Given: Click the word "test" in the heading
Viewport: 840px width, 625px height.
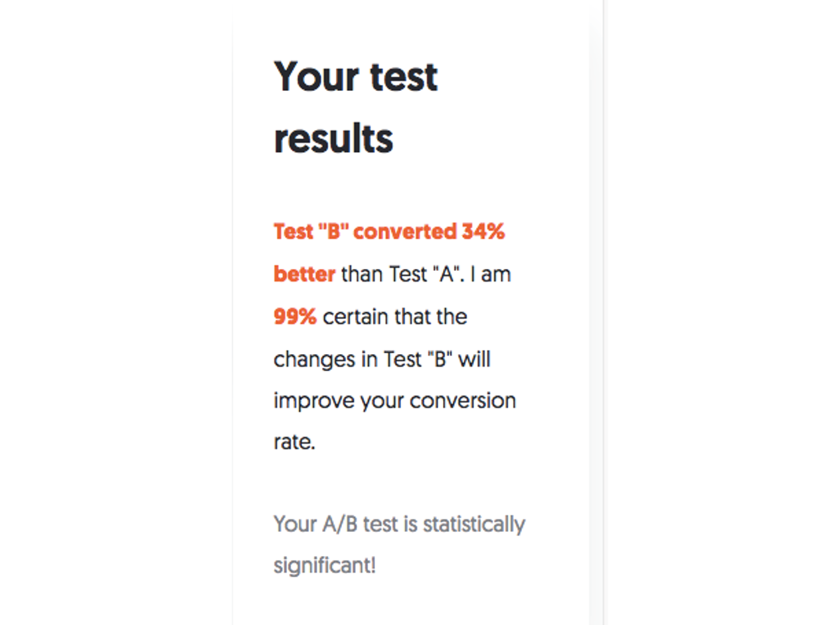Looking at the screenshot, I should 404,76.
